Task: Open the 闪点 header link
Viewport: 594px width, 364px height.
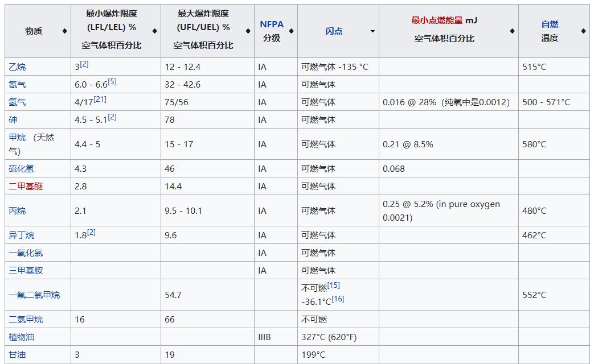Action: 333,31
